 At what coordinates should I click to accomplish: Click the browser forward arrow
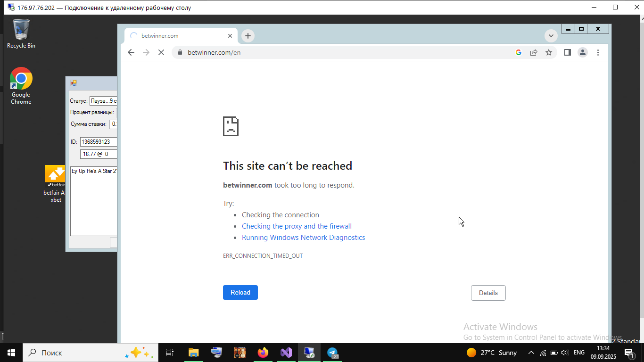(146, 52)
